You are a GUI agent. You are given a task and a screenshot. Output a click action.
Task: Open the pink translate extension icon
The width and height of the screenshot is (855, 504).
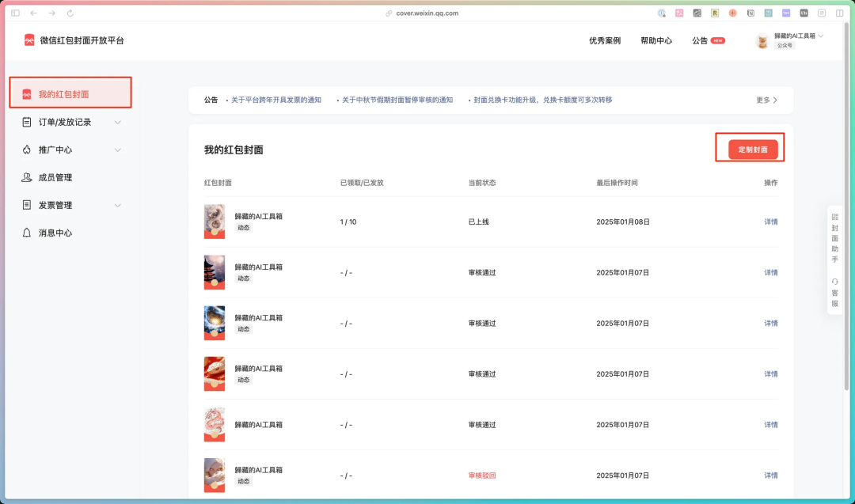pyautogui.click(x=679, y=13)
